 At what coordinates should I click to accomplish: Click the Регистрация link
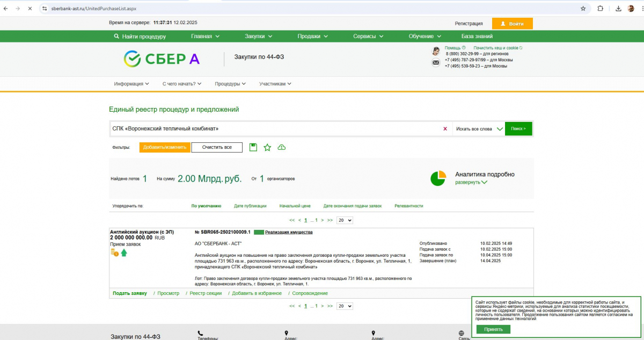[469, 24]
